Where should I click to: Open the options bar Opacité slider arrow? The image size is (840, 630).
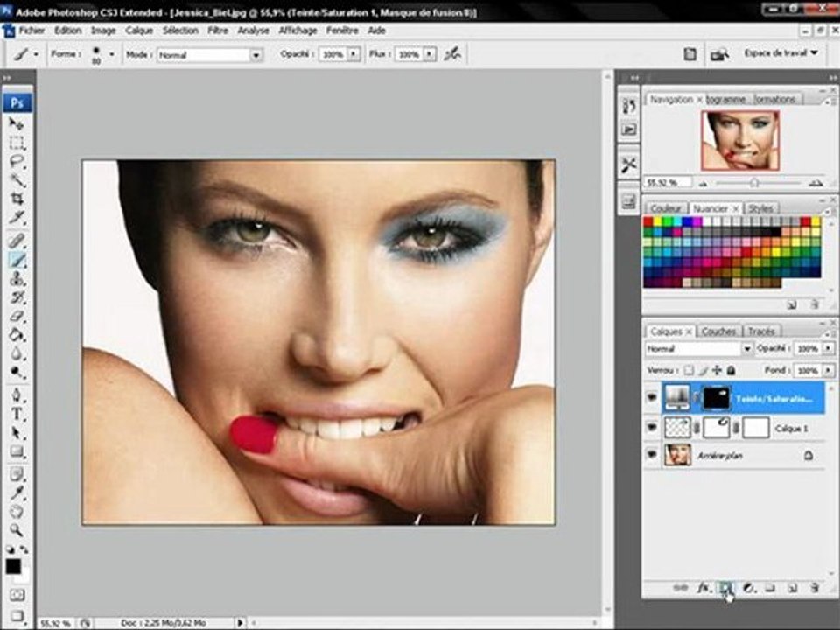[x=353, y=54]
